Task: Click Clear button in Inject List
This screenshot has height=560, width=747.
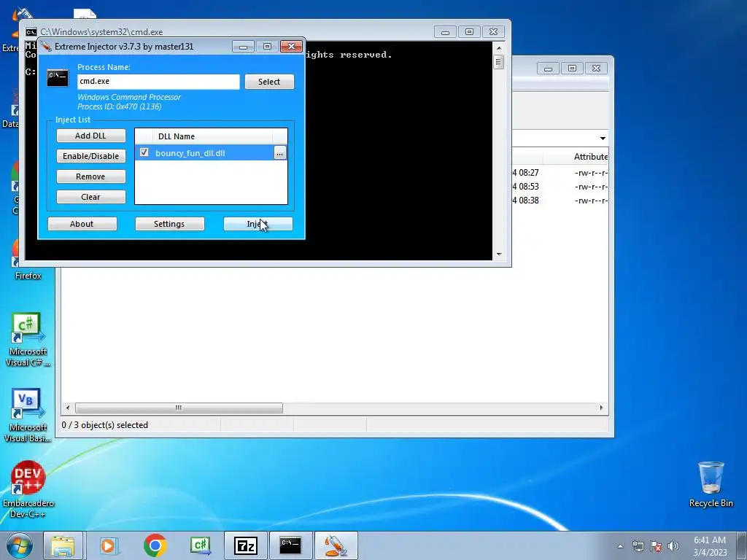Action: 91,197
